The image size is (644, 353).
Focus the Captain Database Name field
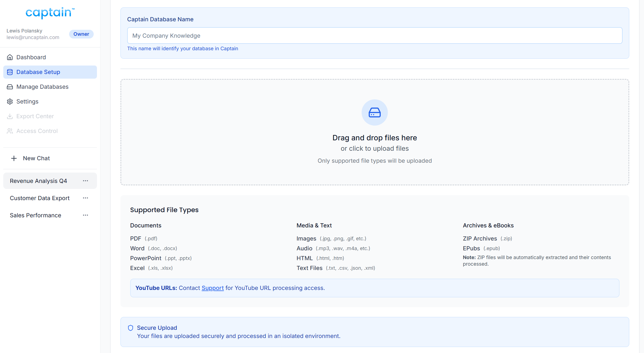[374, 35]
